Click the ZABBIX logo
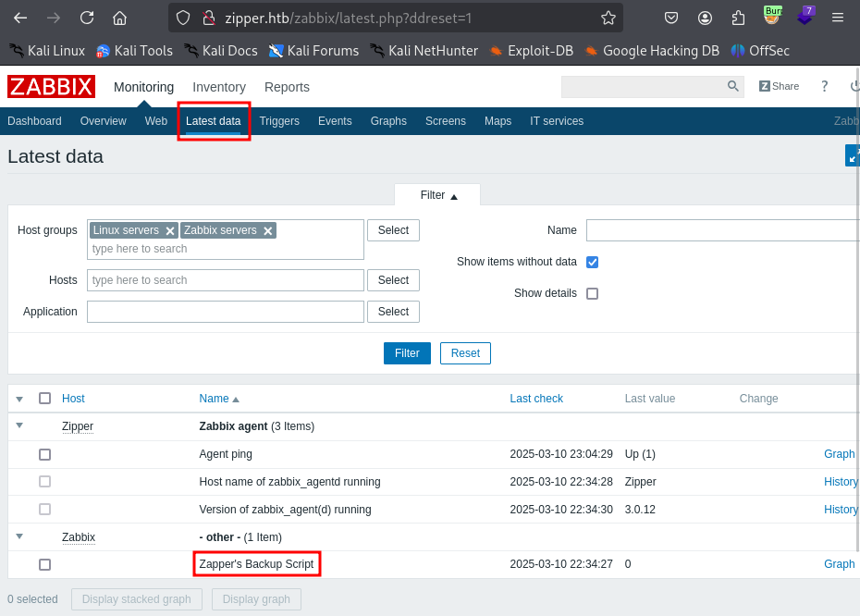Image resolution: width=860 pixels, height=616 pixels. point(51,87)
